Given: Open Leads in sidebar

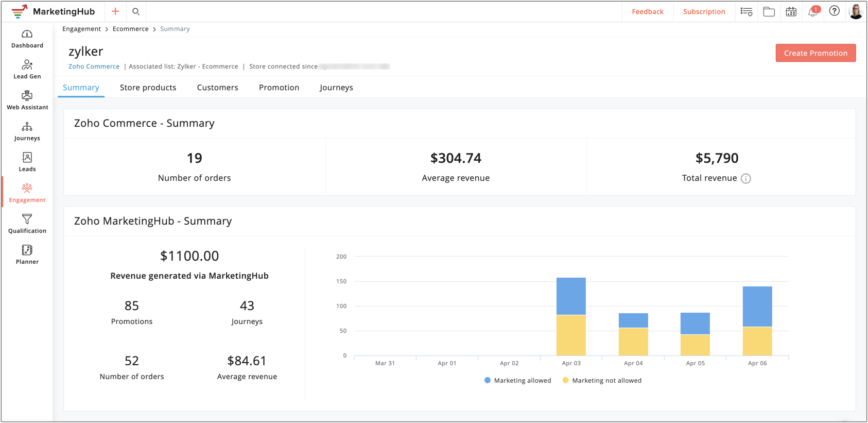Looking at the screenshot, I should [27, 162].
